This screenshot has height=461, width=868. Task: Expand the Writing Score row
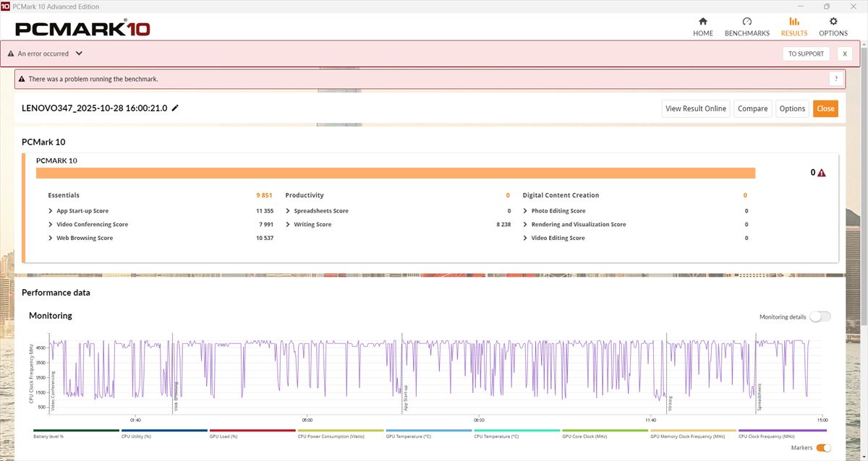(x=287, y=225)
